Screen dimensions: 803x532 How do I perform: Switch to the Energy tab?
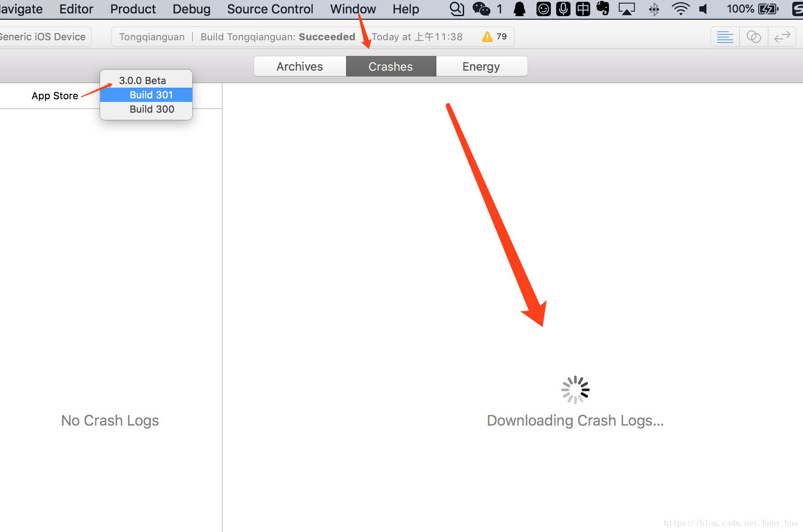[x=482, y=66]
